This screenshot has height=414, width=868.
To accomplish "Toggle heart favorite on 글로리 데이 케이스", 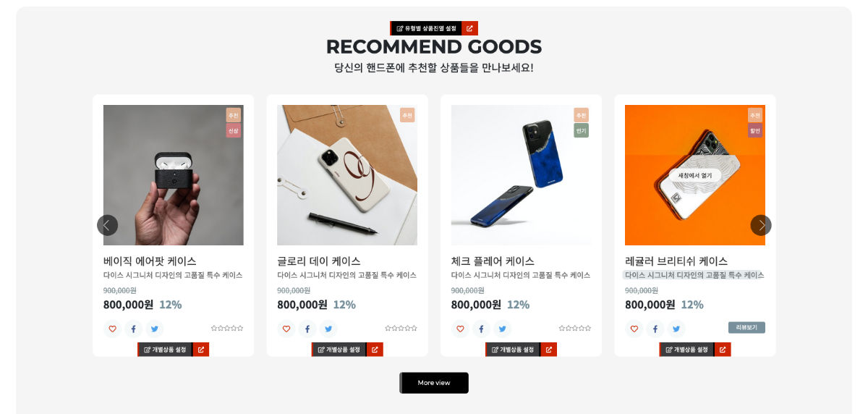I will [286, 329].
